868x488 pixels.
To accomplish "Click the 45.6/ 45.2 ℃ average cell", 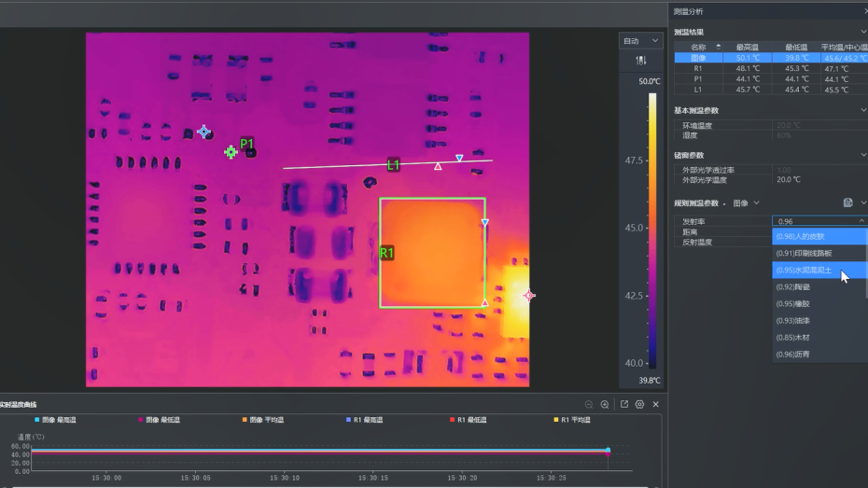I will [844, 58].
